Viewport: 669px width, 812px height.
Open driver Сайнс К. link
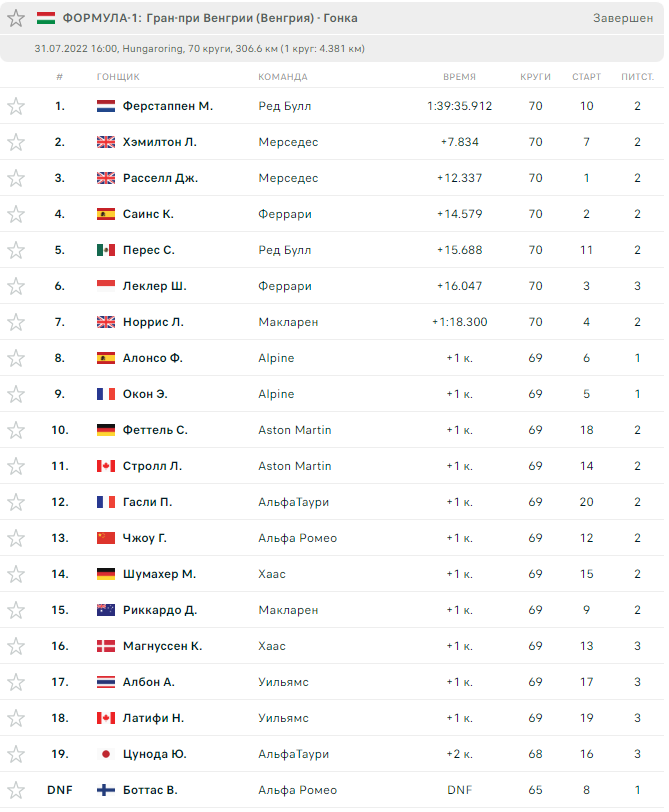tap(148, 214)
